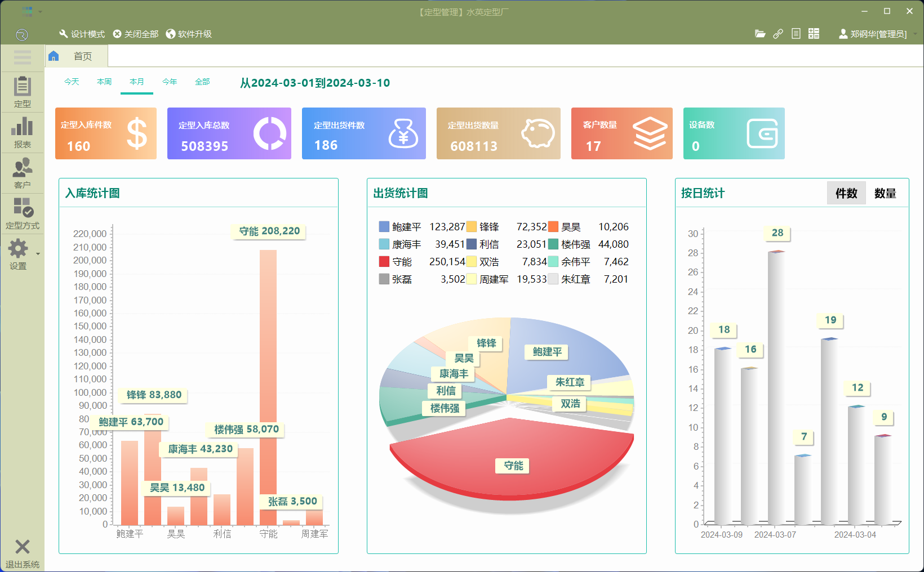Click the grid layout icon in top right toolbar
The image size is (924, 572).
point(814,34)
